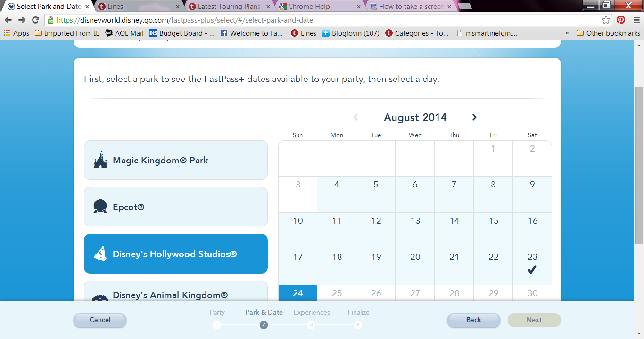Click the Magic Kingdom castle icon
Screen dimensions: 644x339
pyautogui.click(x=100, y=160)
